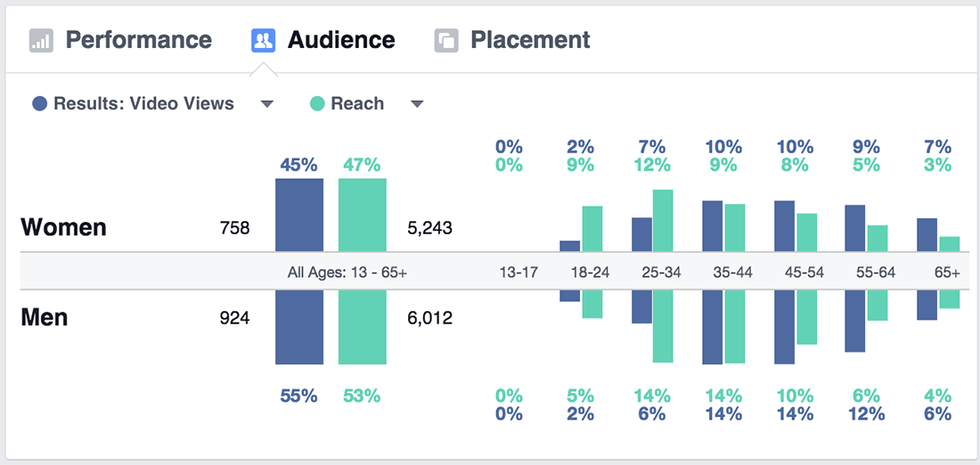This screenshot has width=980, height=465.
Task: Select the 18-24 age group label
Action: point(591,273)
